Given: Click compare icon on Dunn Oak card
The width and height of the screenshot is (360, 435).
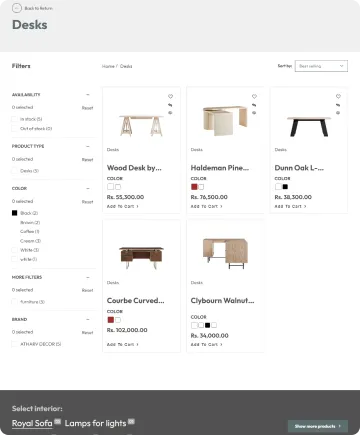Looking at the screenshot, I should pyautogui.click(x=338, y=105).
